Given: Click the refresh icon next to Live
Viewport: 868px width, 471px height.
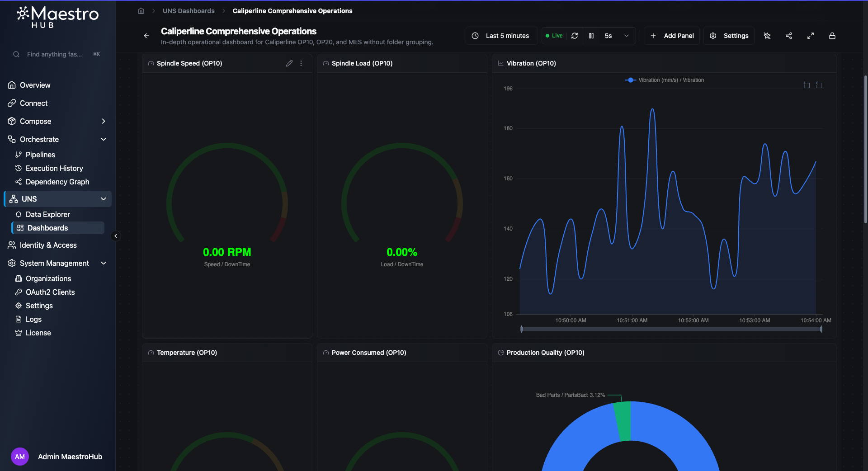Looking at the screenshot, I should pos(575,36).
